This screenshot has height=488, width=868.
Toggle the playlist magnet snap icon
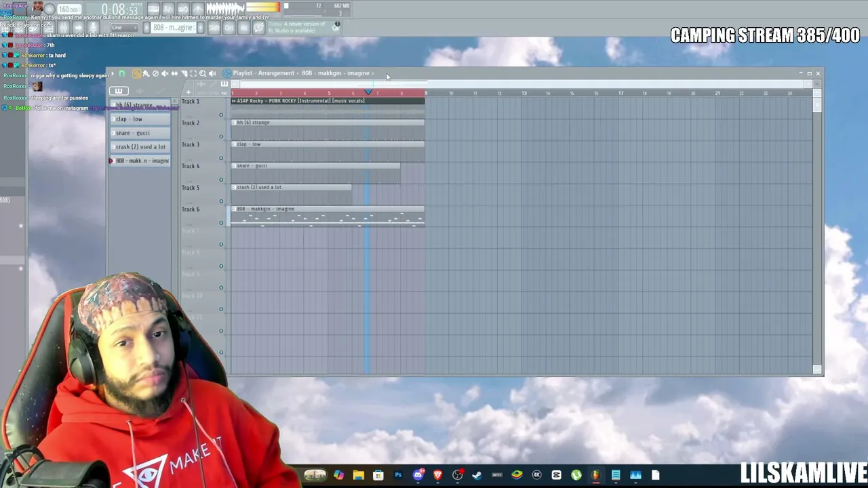click(122, 73)
